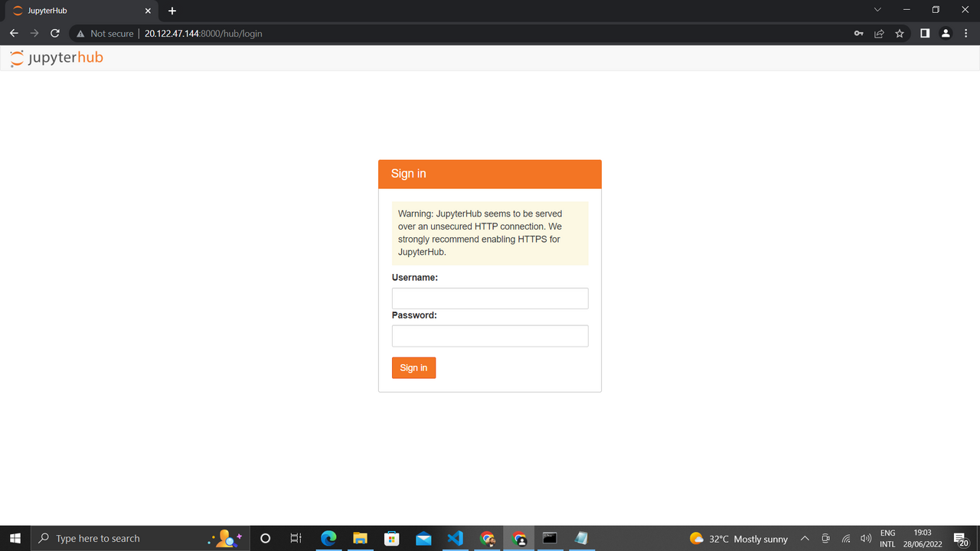Viewport: 980px width, 551px height.
Task: Switch to active Chrome window in taskbar
Action: 518,539
